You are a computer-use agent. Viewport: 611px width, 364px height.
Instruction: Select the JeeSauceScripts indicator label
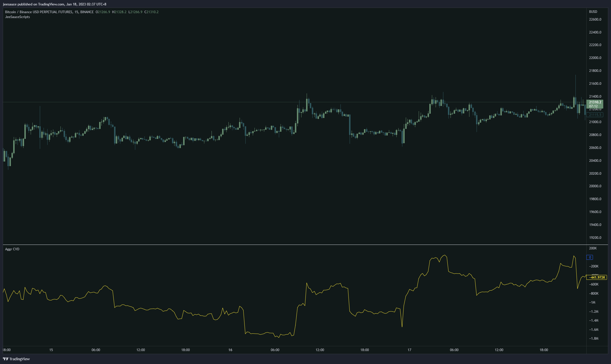click(x=17, y=17)
